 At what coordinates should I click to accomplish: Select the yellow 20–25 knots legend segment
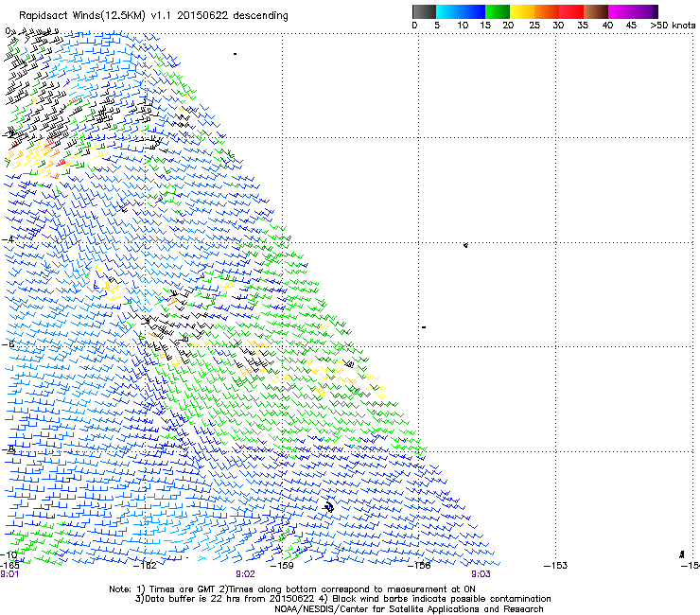[522, 11]
